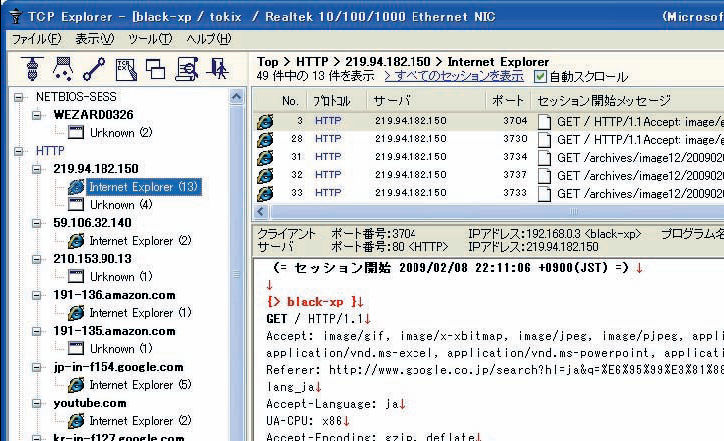Viewport: 724px width, 441px height.
Task: Click the Internet Explorer icon of session No. 28
Action: (265, 139)
